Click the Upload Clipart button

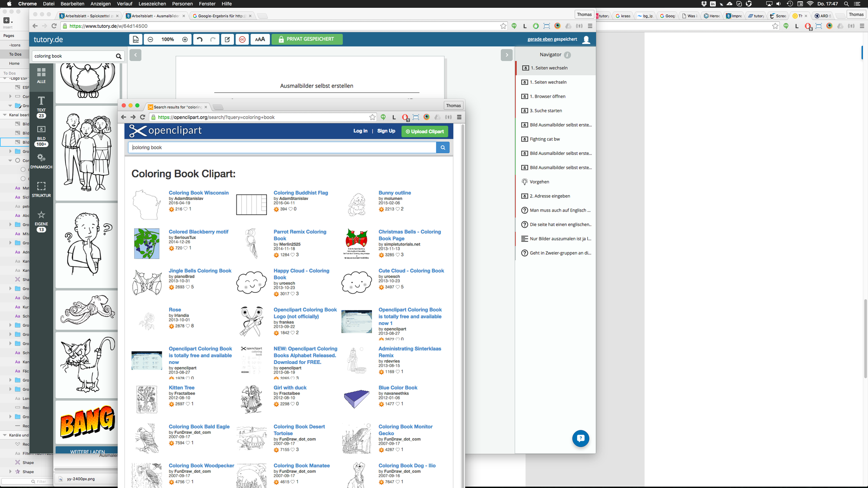click(x=424, y=131)
